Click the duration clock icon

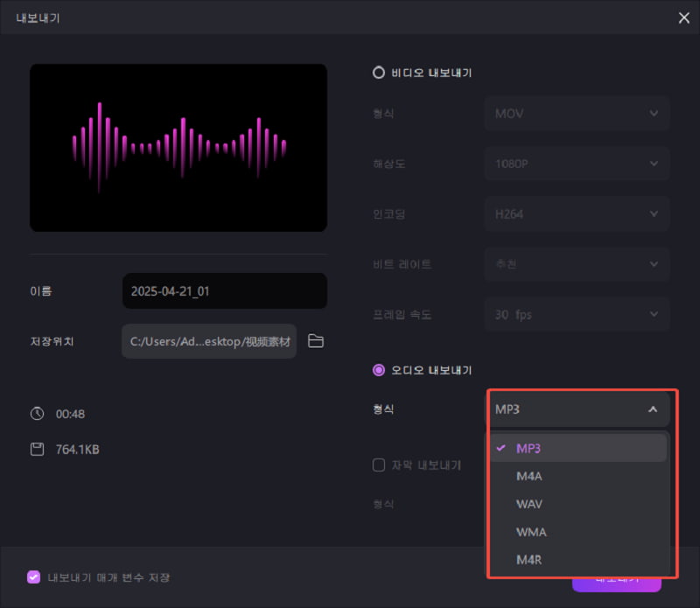coord(37,414)
